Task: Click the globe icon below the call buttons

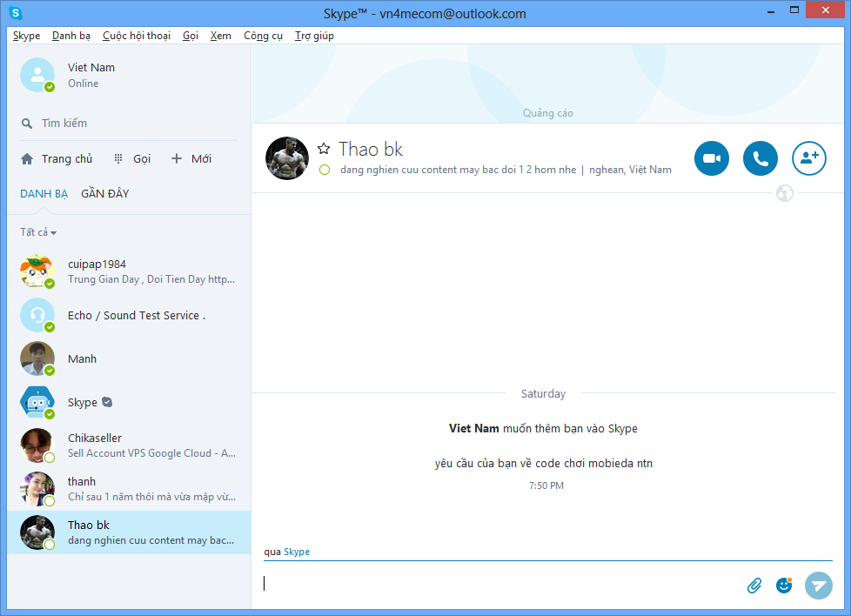Action: tap(784, 193)
